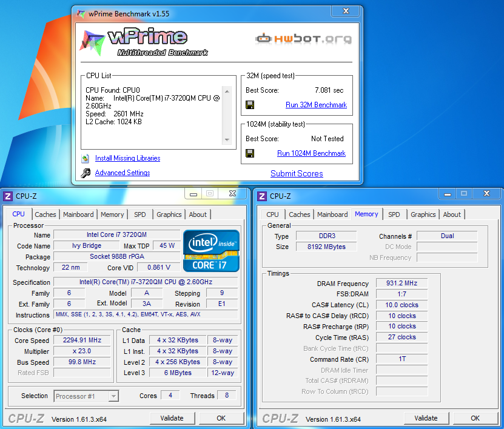Click the 1024M save floppy disk icon
The height and width of the screenshot is (429, 504).
[250, 153]
